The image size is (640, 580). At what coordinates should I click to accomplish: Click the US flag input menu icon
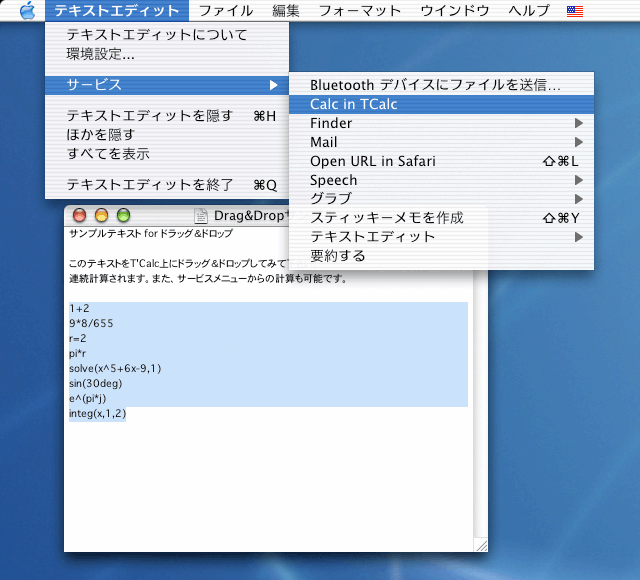(575, 11)
